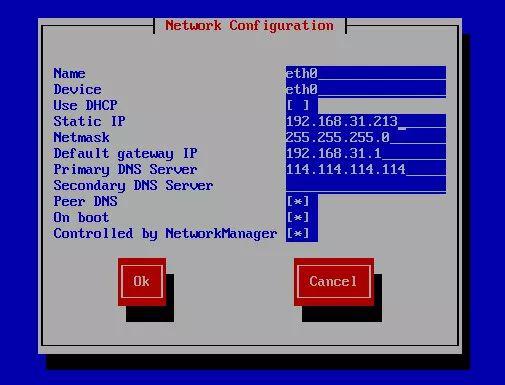Click the Use DHCP label
This screenshot has width=505, height=385.
85,105
